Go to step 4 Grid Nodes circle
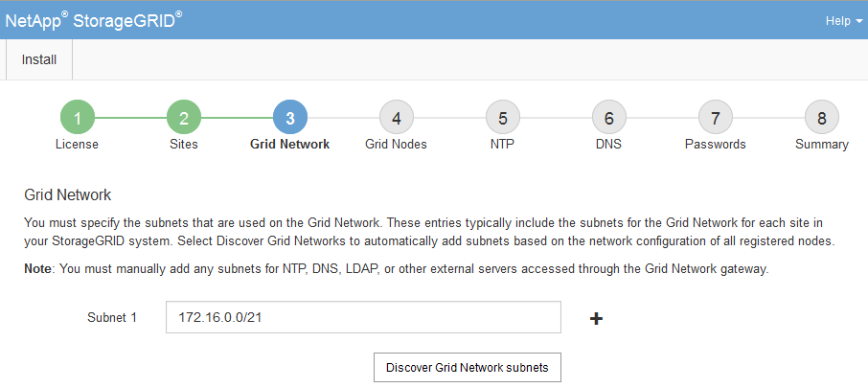868x388 pixels. [x=396, y=118]
